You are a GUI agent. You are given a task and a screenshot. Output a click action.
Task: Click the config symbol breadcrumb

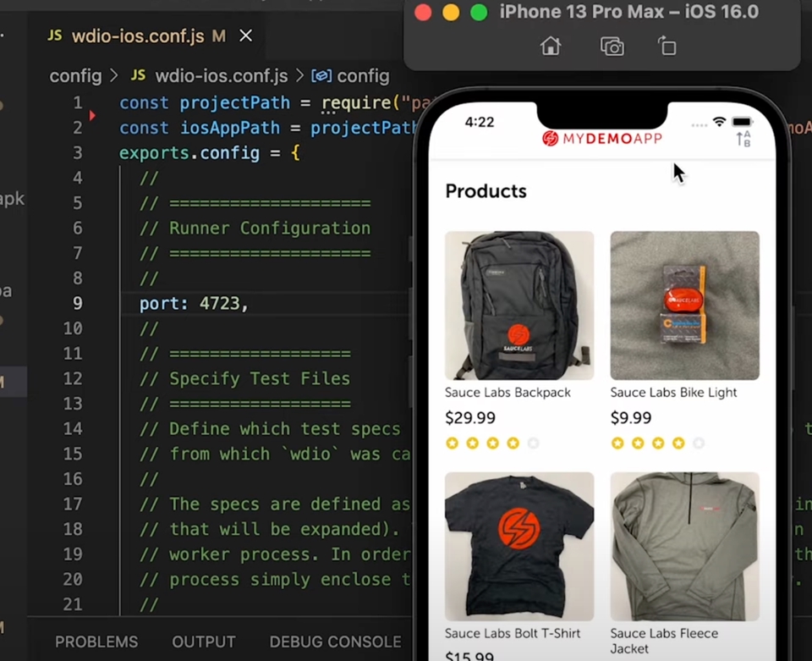tap(350, 76)
